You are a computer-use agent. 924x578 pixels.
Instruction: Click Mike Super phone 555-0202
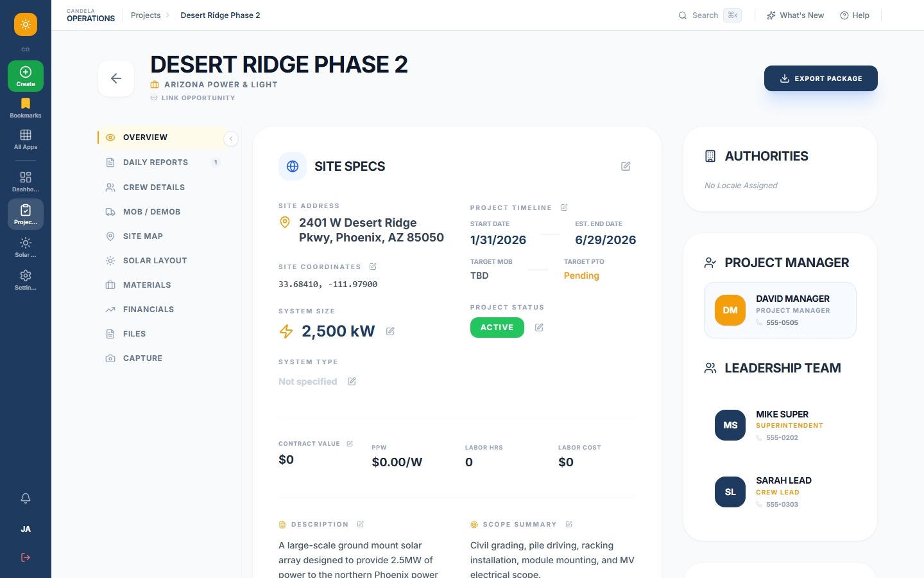777,438
